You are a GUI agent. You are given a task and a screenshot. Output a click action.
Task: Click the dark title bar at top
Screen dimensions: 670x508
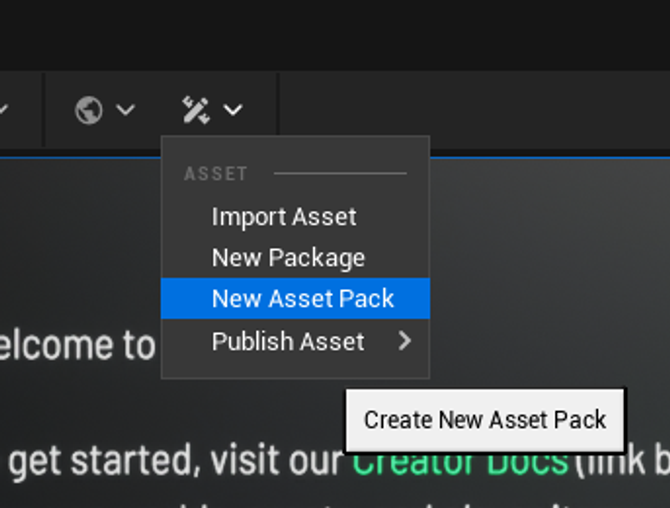(x=335, y=30)
